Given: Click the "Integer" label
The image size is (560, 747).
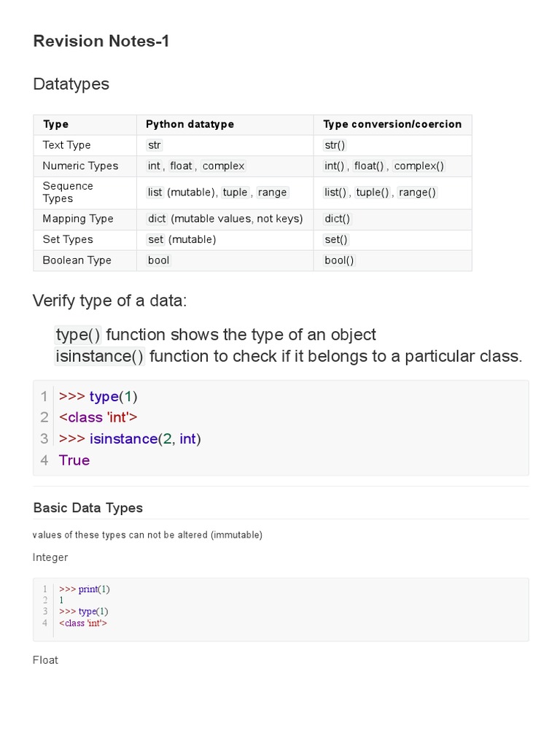Looking at the screenshot, I should [50, 557].
